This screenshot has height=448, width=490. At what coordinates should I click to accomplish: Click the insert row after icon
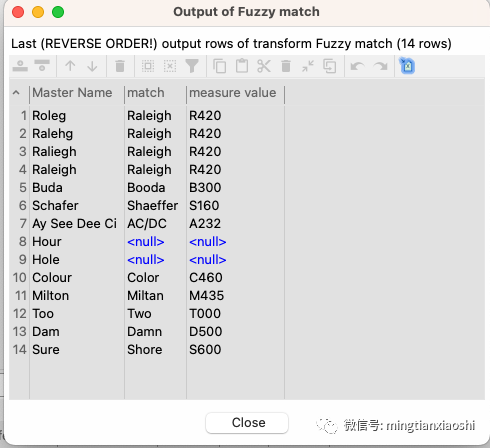[42, 66]
